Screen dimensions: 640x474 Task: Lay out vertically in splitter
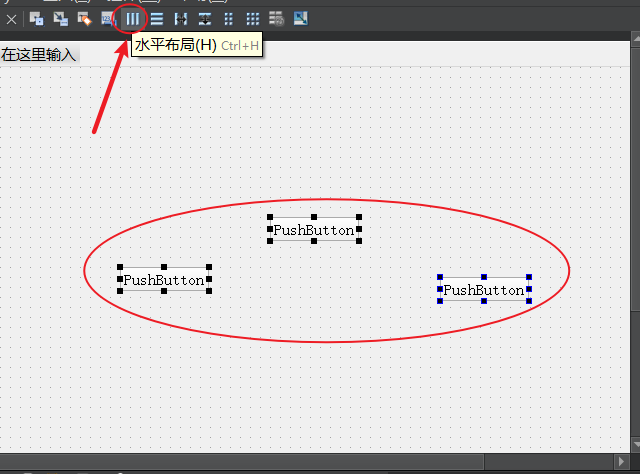pos(205,19)
